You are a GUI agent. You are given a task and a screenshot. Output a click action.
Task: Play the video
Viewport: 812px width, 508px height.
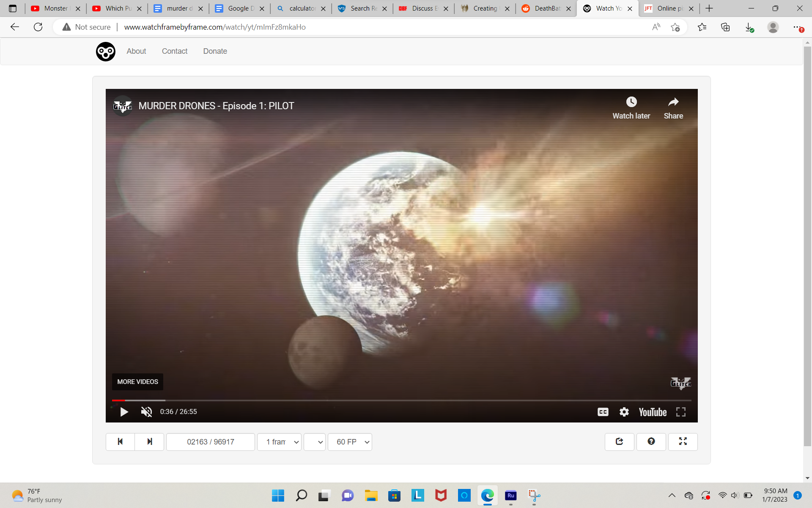pyautogui.click(x=124, y=412)
